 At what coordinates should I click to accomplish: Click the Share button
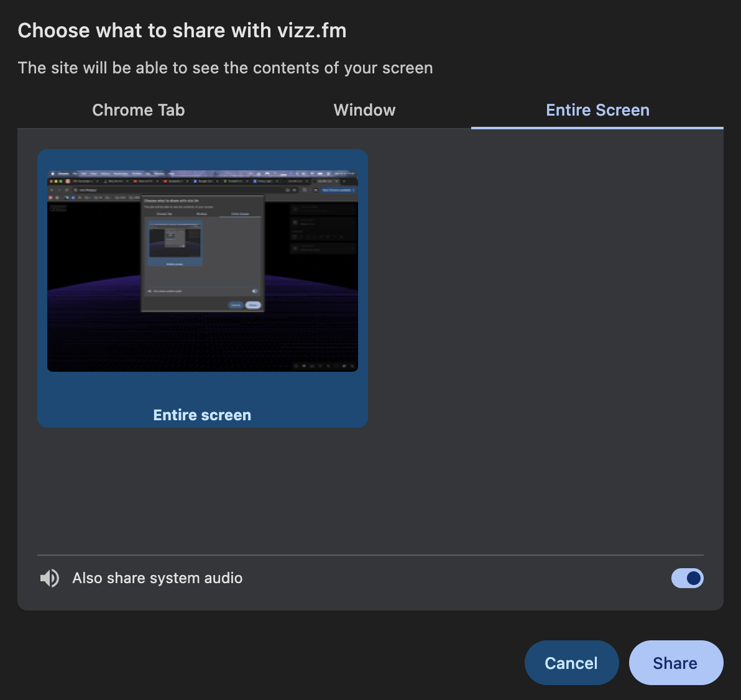[676, 663]
